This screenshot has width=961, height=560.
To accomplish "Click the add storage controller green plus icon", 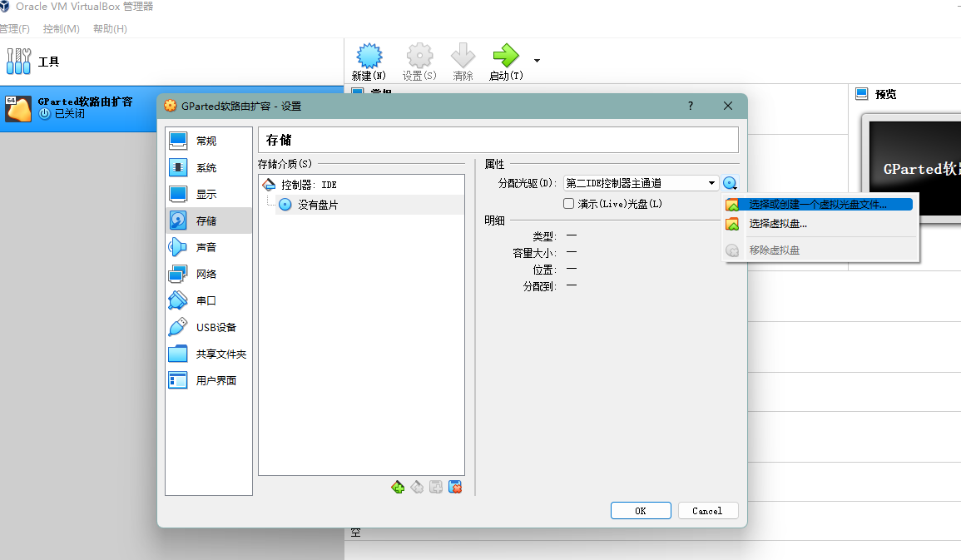I will click(x=398, y=487).
